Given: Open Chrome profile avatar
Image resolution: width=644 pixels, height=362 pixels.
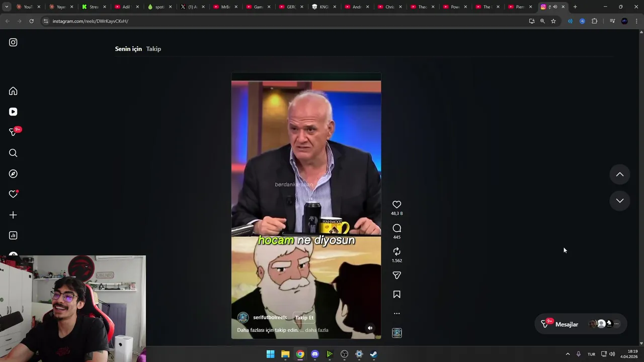Looking at the screenshot, I should pyautogui.click(x=624, y=21).
